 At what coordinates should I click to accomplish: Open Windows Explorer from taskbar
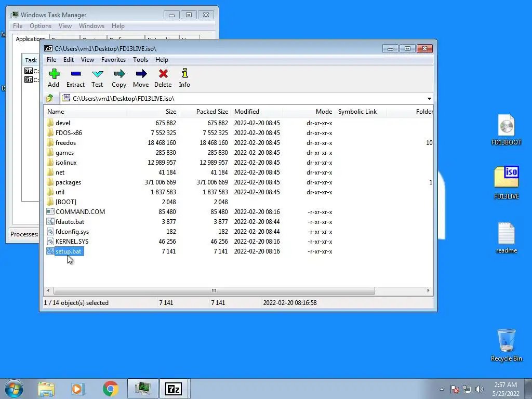pyautogui.click(x=46, y=389)
